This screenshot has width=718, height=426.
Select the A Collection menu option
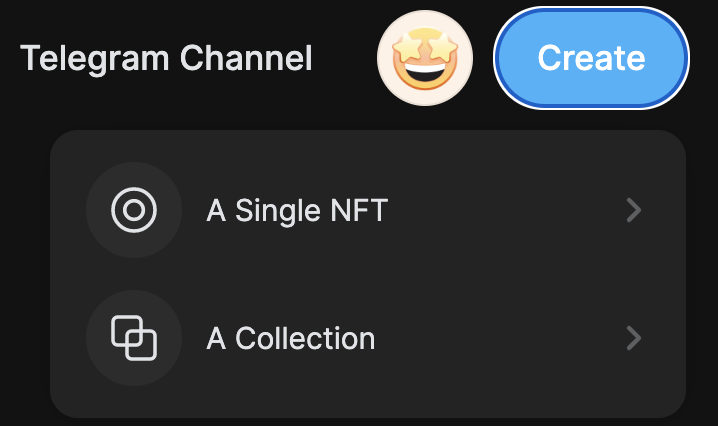367,338
